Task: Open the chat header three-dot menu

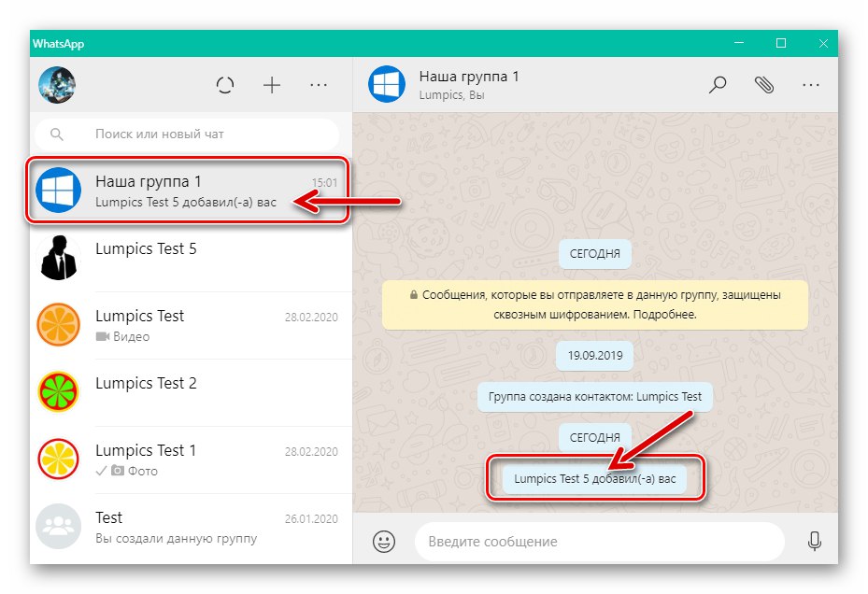Action: pyautogui.click(x=811, y=85)
